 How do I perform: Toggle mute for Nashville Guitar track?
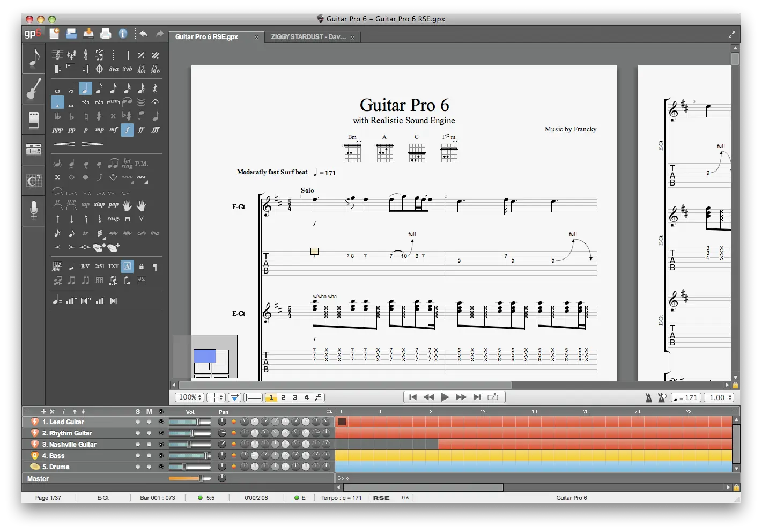(149, 445)
